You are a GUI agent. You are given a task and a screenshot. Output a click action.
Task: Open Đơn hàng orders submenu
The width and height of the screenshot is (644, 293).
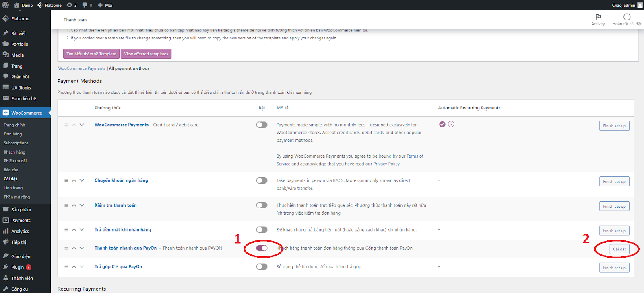click(x=13, y=134)
